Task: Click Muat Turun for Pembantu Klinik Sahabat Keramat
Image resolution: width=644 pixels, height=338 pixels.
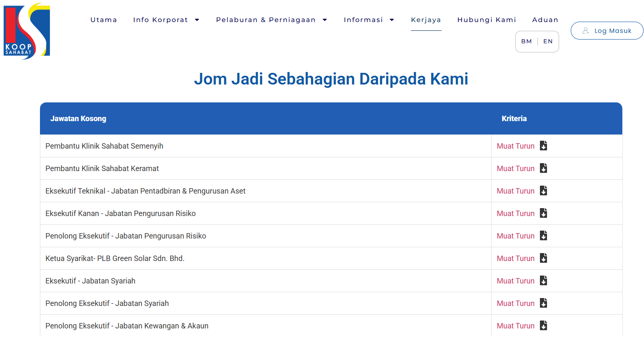Action: [x=516, y=169]
